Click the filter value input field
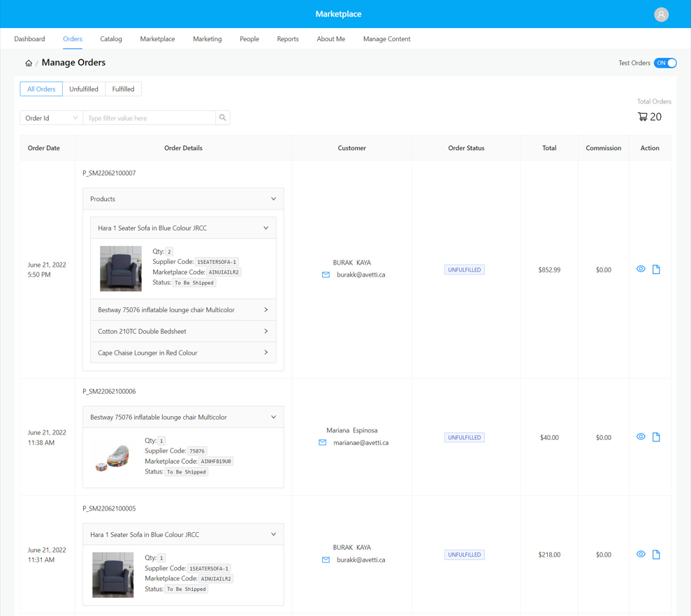 pos(149,118)
